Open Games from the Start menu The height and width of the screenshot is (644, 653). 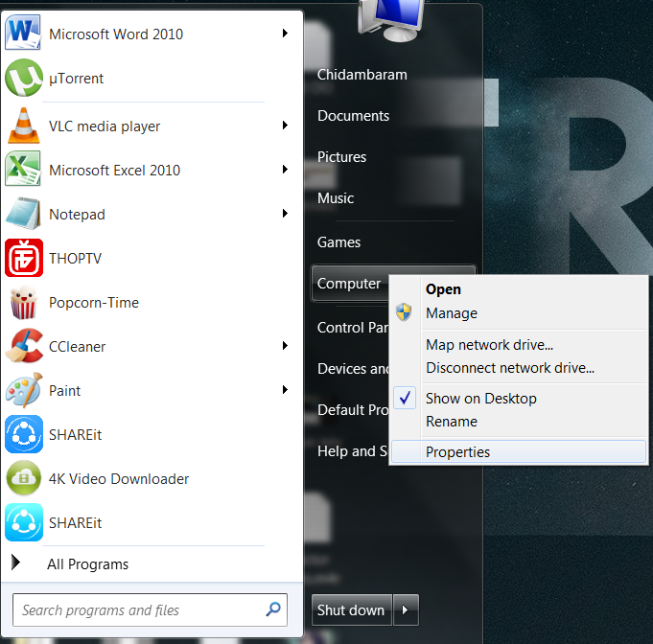pyautogui.click(x=338, y=242)
